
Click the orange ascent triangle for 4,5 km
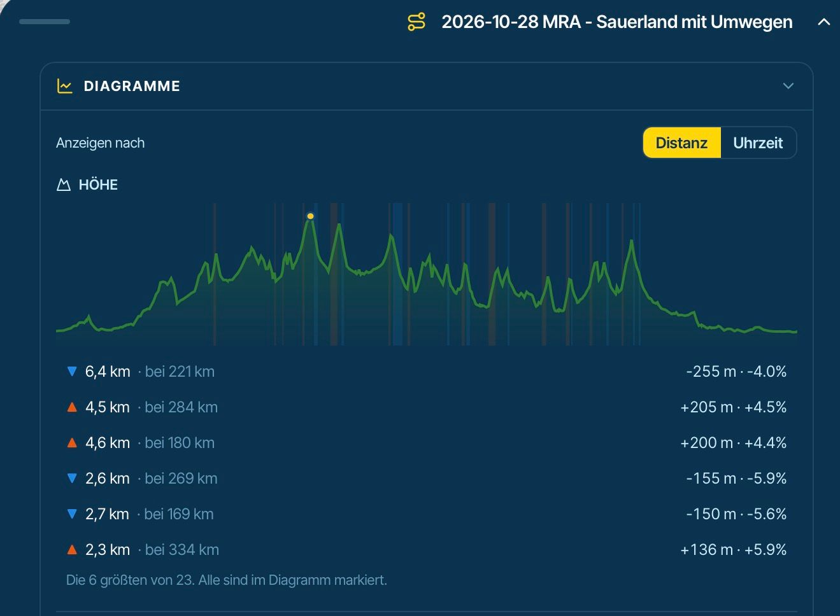click(x=72, y=407)
